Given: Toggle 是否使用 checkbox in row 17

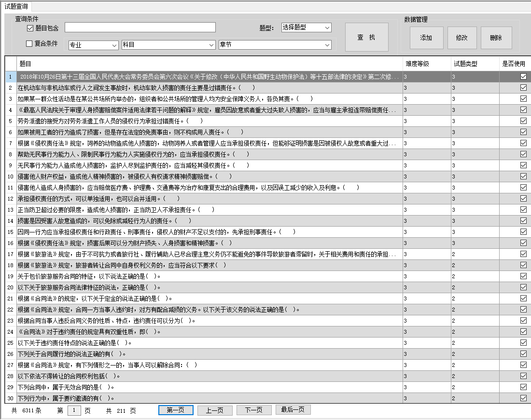Looking at the screenshot, I should tap(523, 254).
